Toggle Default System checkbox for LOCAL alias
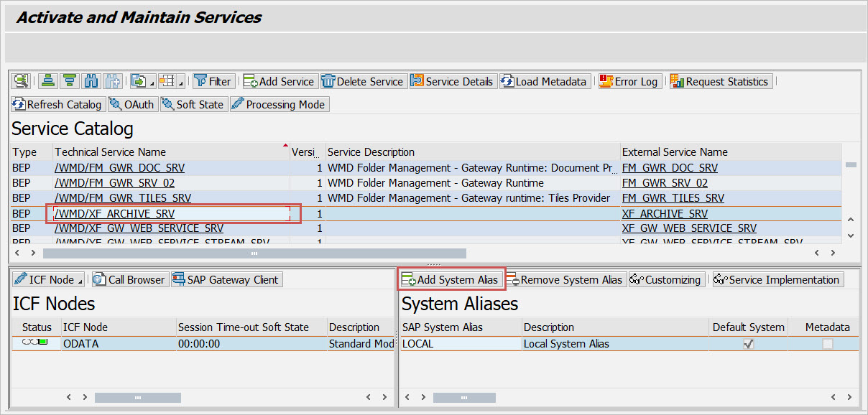 748,344
